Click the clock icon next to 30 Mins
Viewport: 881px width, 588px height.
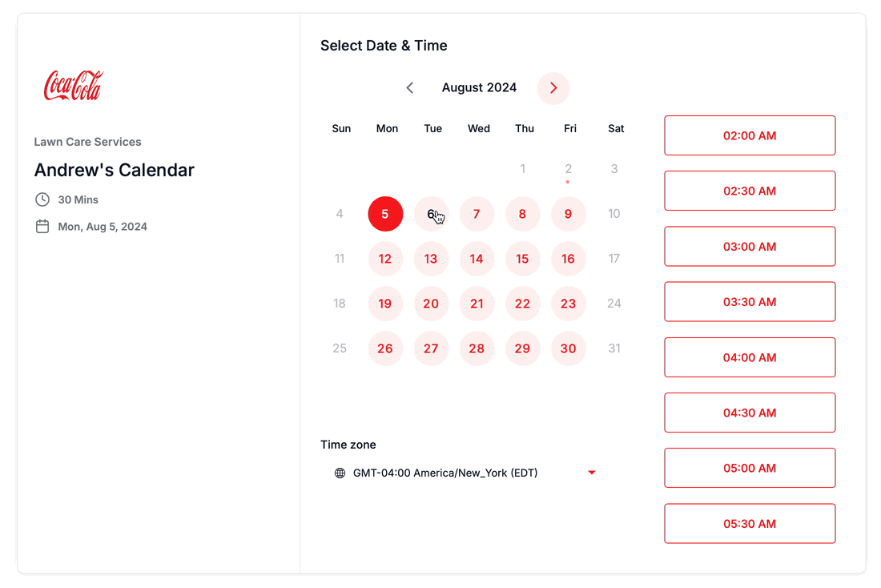click(42, 199)
